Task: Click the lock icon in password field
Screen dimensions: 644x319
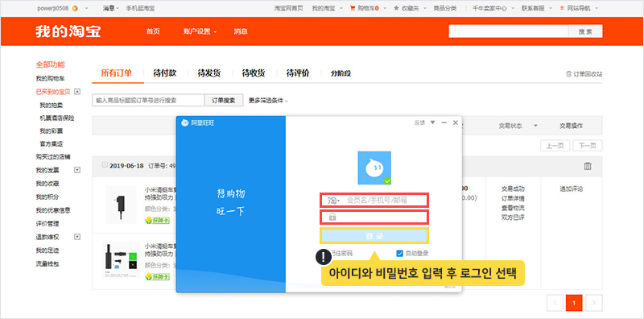Action: (332, 217)
